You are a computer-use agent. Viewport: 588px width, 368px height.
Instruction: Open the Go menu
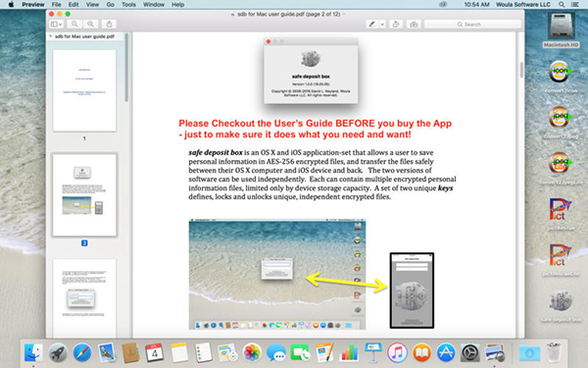point(110,5)
